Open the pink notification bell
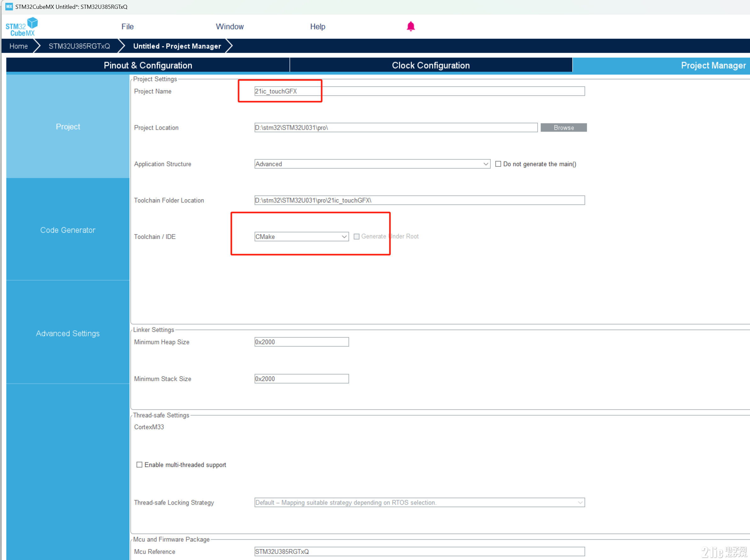Image resolution: width=750 pixels, height=560 pixels. 410,26
